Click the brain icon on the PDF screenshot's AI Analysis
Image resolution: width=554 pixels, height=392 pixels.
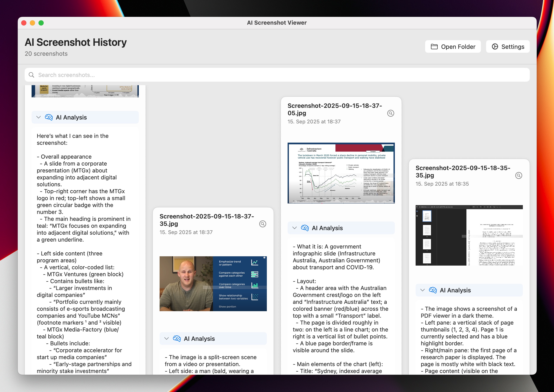pos(433,290)
